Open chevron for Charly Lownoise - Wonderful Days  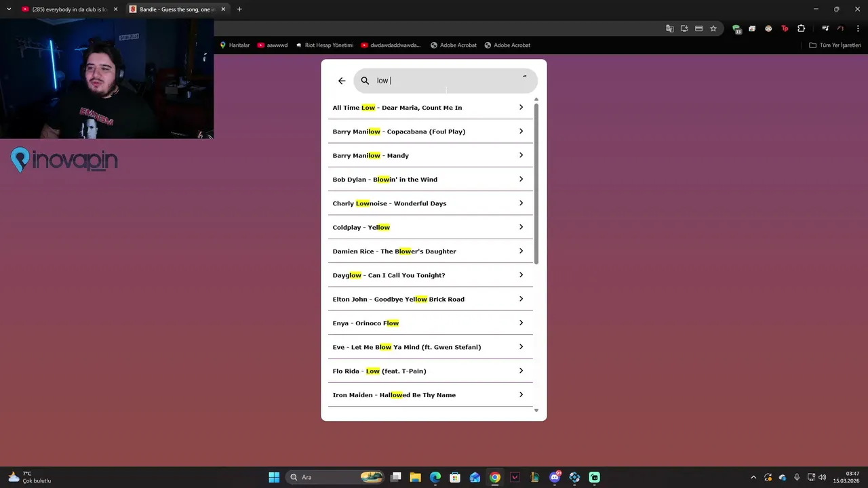point(521,203)
